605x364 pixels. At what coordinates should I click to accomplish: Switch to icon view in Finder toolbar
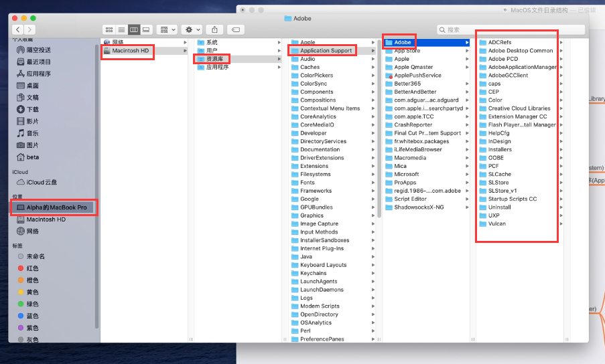point(109,29)
